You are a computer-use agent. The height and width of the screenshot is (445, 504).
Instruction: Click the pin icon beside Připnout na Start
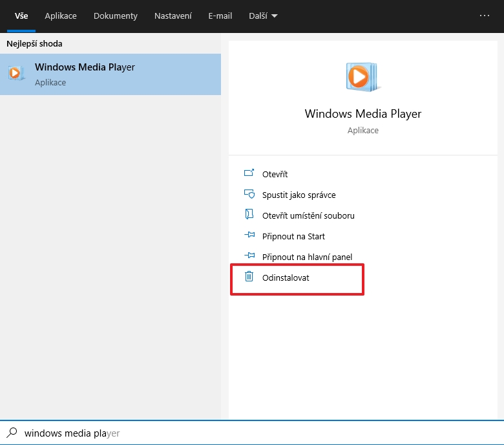(249, 235)
